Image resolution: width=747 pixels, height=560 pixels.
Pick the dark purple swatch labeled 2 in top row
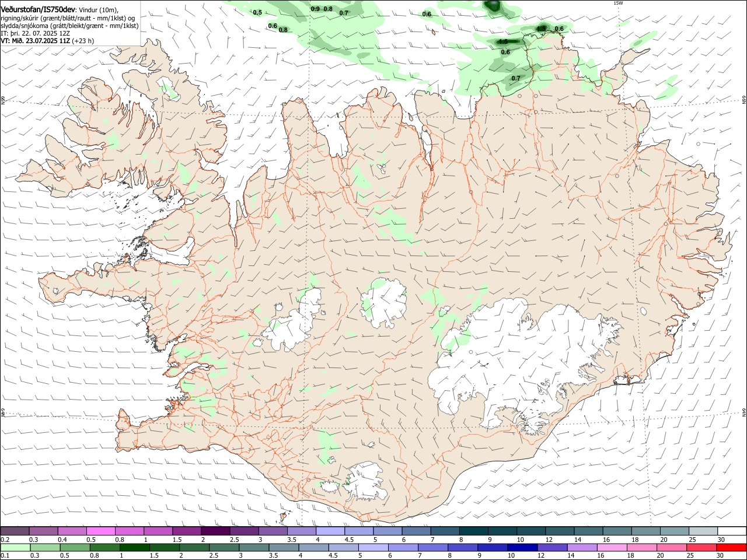point(215,531)
